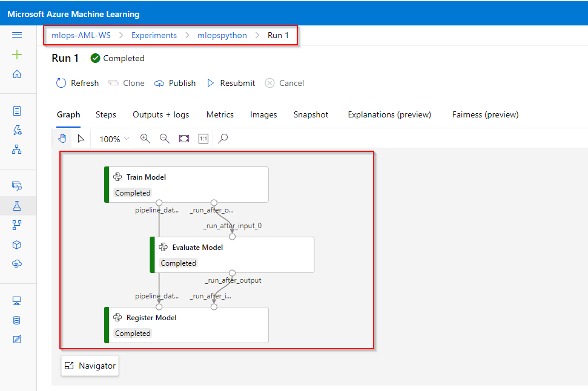Viewport: 588px width, 391px height.
Task: Open the mlopspython breadcrumb link
Action: click(x=222, y=35)
